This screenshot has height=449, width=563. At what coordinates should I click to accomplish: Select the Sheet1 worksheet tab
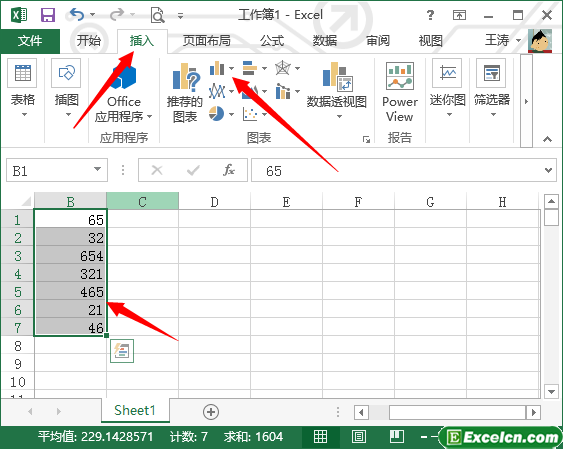[x=135, y=410]
